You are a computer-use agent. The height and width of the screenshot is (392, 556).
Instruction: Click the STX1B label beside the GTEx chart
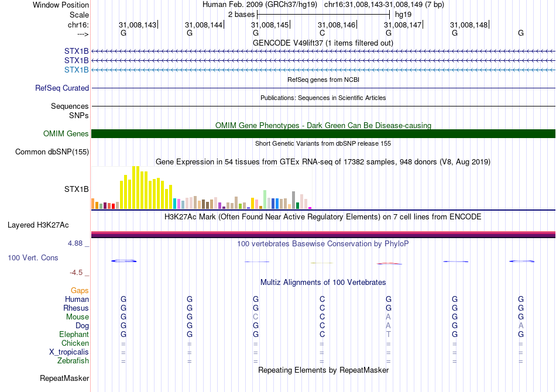point(76,189)
